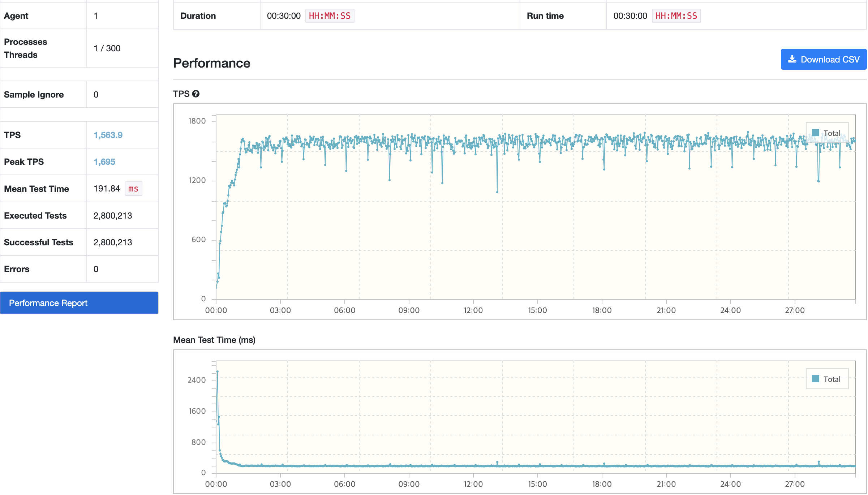
Task: Click the Sample Ignore label
Action: pos(34,95)
